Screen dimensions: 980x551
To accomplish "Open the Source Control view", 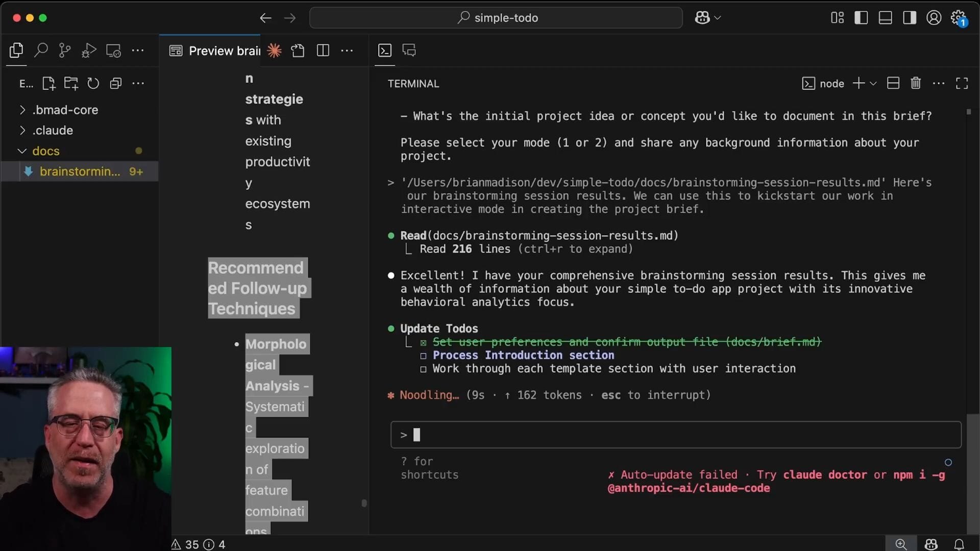I will tap(65, 50).
